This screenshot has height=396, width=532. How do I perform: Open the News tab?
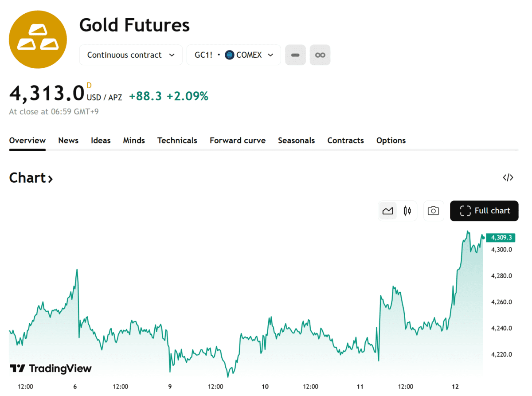click(68, 141)
